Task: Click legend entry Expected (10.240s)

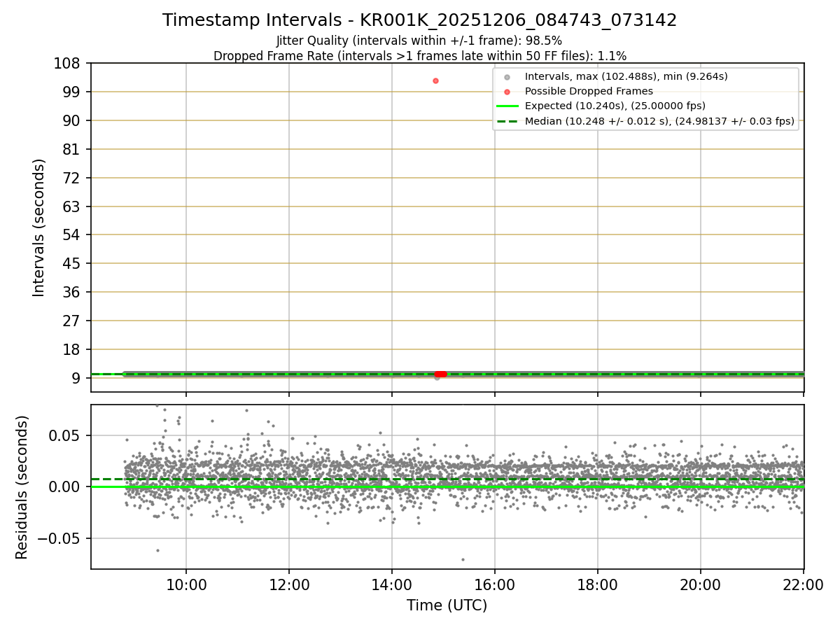Action: pyautogui.click(x=615, y=106)
